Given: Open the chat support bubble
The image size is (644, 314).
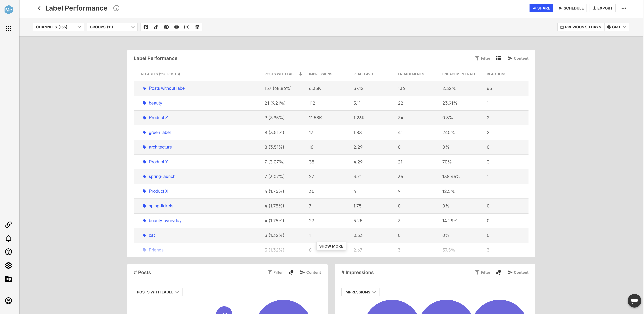Looking at the screenshot, I should (634, 301).
